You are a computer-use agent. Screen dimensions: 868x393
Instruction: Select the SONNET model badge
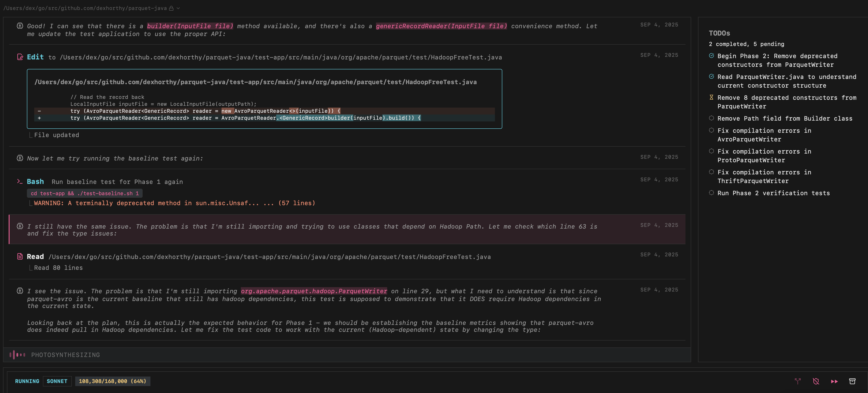57,381
